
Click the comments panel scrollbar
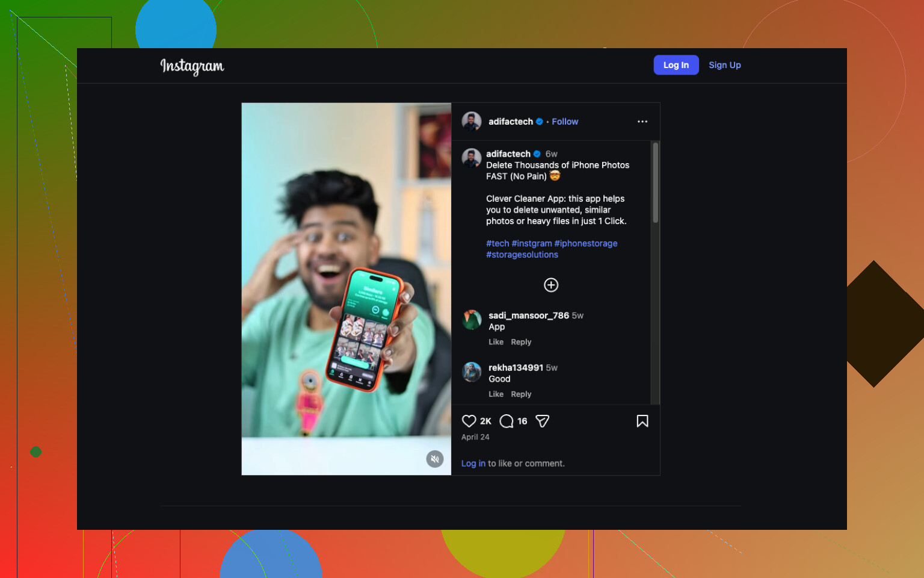[x=656, y=182]
